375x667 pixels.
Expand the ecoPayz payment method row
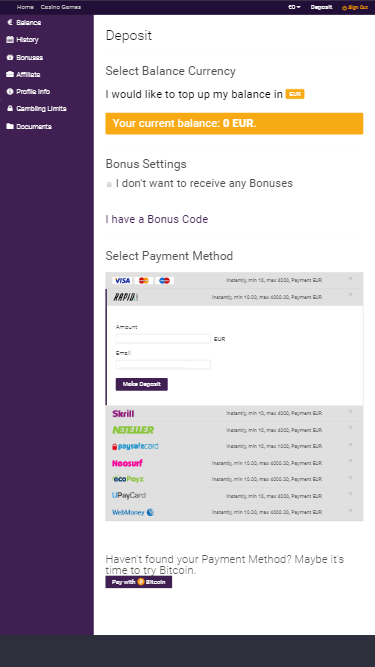(234, 479)
